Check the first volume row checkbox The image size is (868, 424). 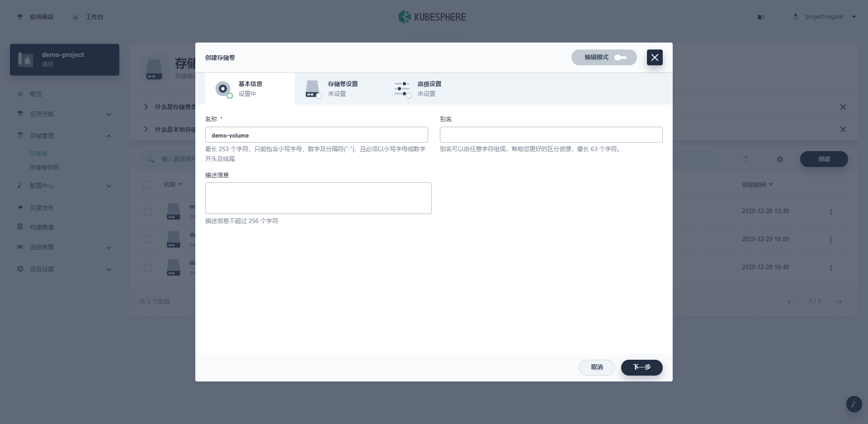point(147,211)
